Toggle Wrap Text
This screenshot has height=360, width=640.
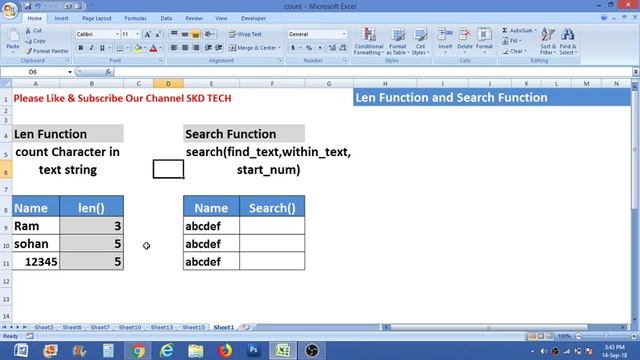coord(245,34)
